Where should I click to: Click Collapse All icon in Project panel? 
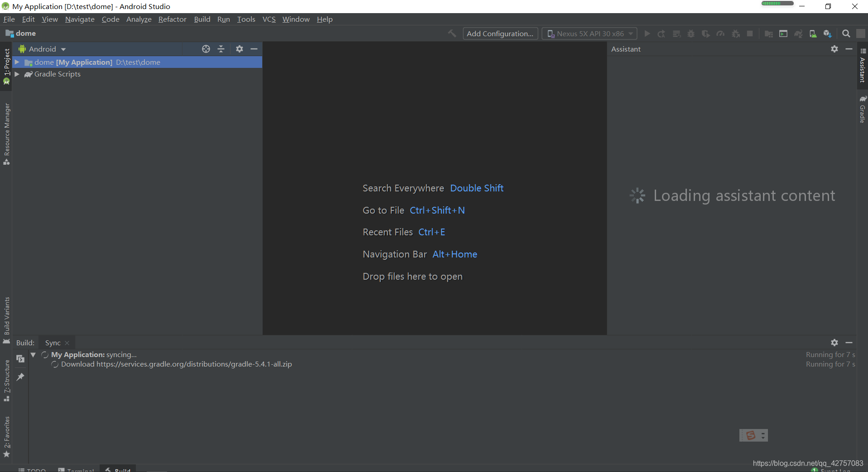click(x=221, y=49)
